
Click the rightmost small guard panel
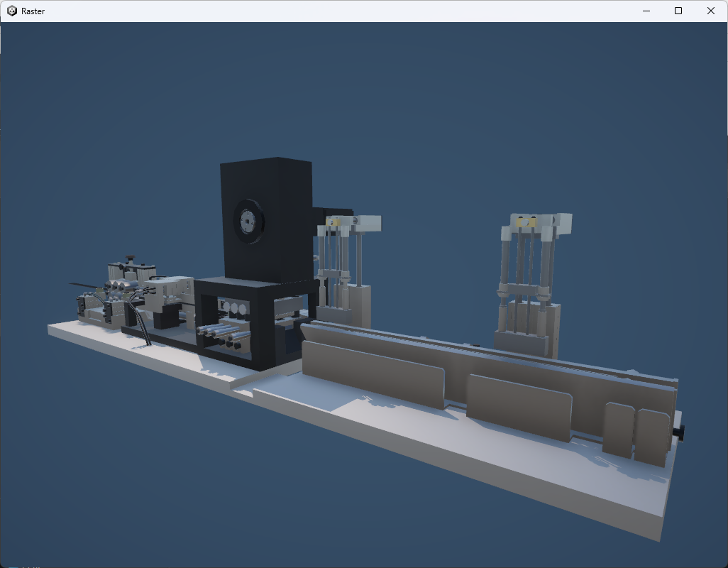coord(652,436)
